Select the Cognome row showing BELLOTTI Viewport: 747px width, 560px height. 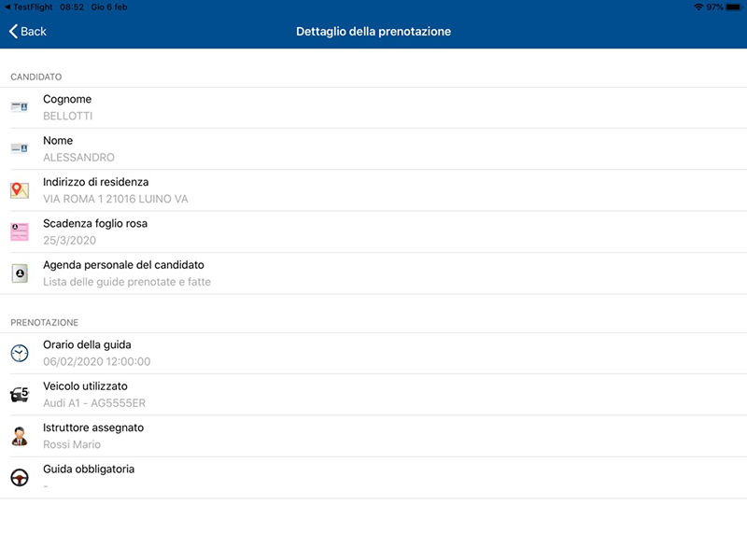373,107
